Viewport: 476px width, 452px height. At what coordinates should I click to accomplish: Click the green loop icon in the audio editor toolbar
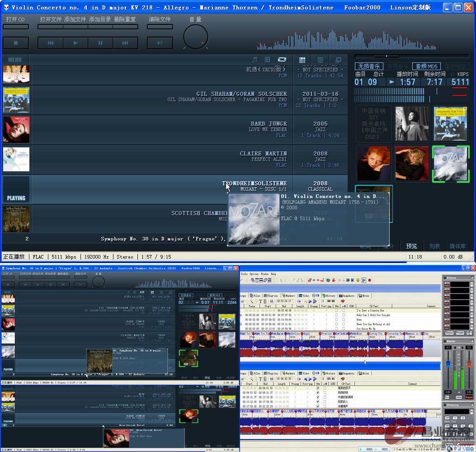(x=328, y=280)
